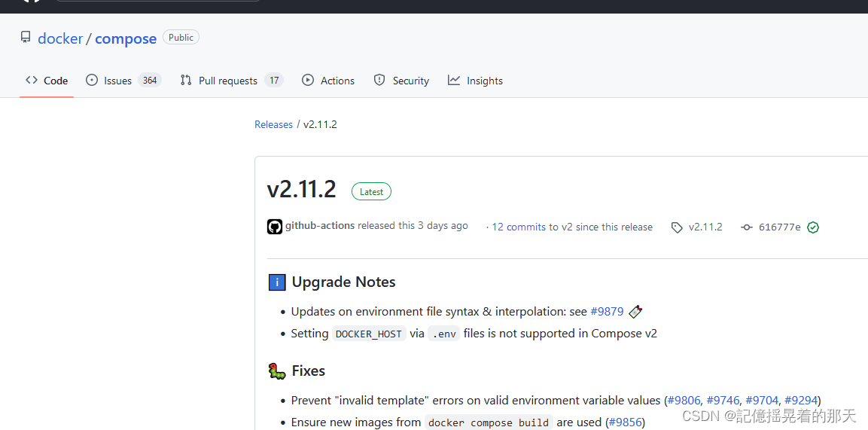Click the repository book icon beside docker

[x=26, y=37]
